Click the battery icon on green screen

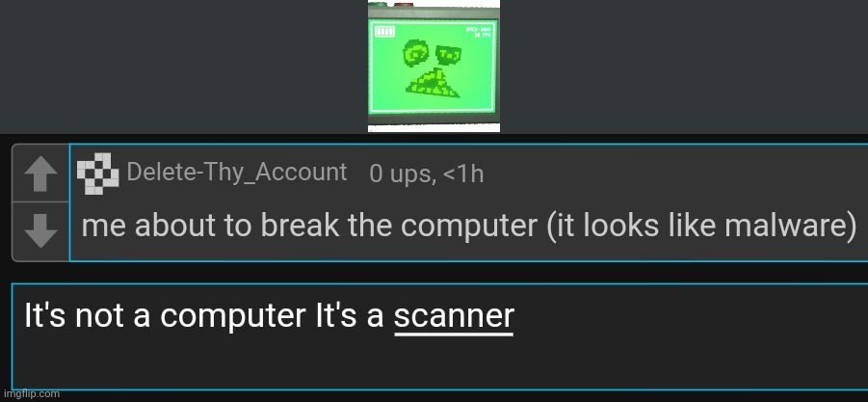pyautogui.click(x=384, y=31)
